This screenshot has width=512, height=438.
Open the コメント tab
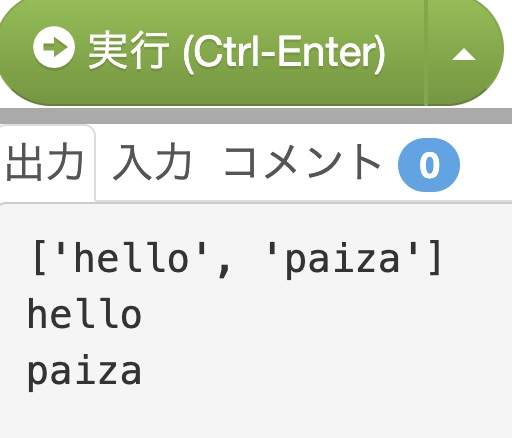pos(302,162)
